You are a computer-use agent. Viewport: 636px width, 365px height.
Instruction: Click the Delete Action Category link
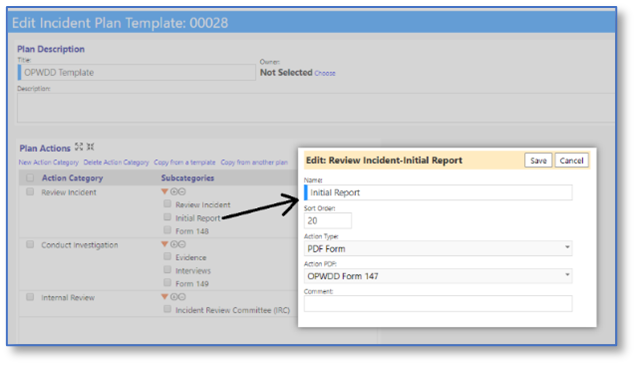coord(116,162)
